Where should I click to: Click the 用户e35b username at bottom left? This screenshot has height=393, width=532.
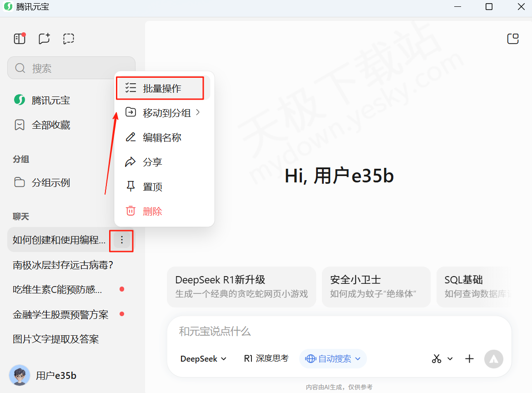tap(56, 375)
